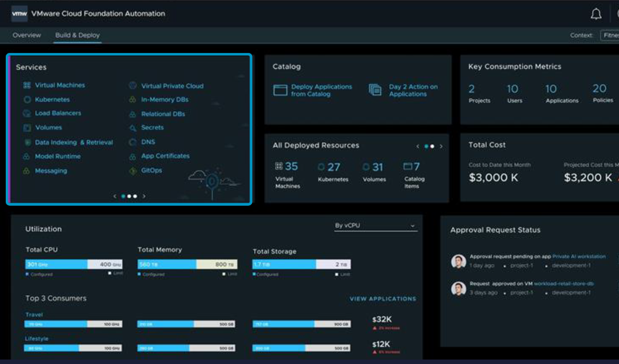Select the third Services pagination dot

coord(135,196)
